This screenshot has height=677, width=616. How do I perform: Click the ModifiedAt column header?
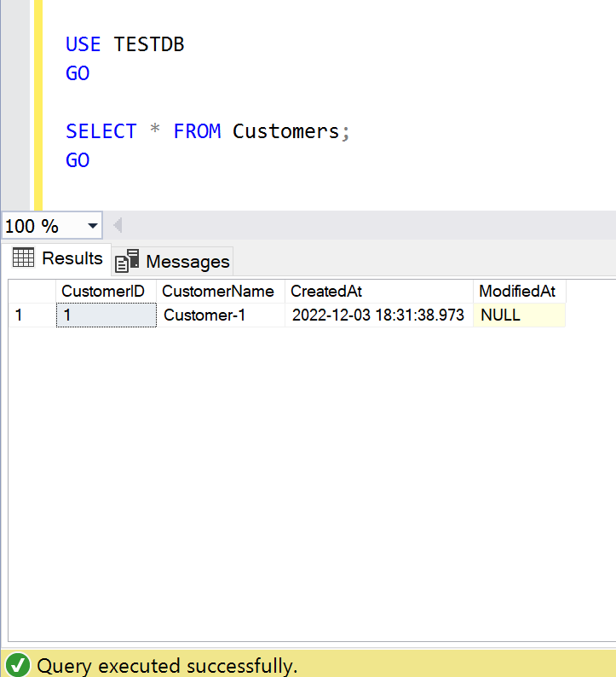click(x=518, y=292)
